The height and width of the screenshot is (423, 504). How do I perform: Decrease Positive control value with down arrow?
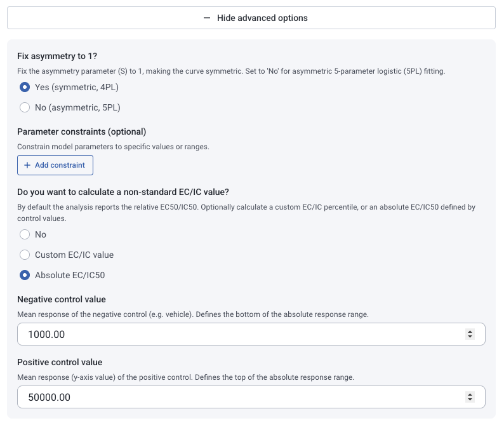470,399
